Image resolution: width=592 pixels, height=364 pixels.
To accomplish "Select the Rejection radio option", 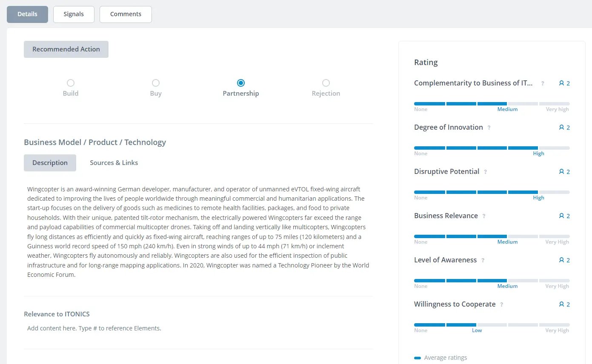I will point(326,83).
